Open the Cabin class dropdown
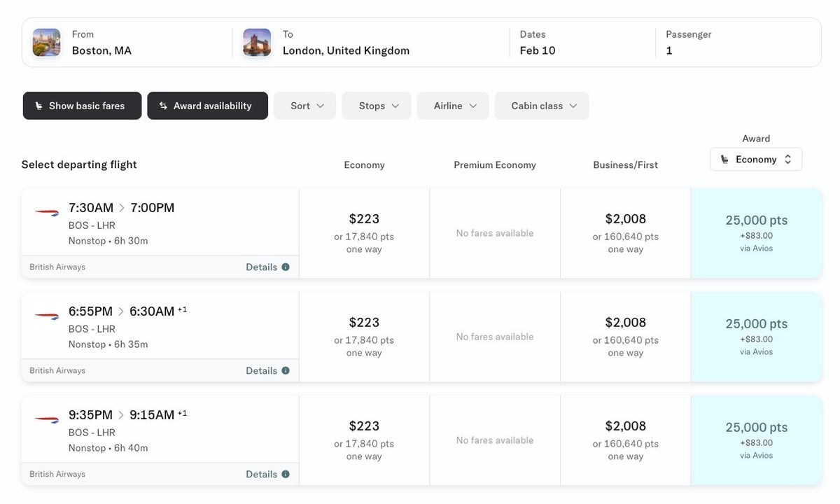The image size is (840, 504). pos(541,105)
